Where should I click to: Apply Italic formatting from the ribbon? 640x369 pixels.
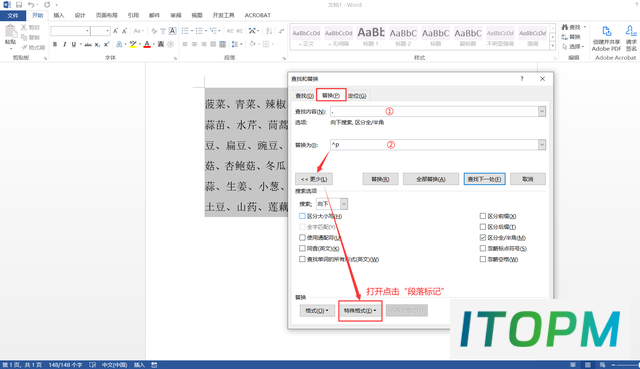[x=64, y=44]
